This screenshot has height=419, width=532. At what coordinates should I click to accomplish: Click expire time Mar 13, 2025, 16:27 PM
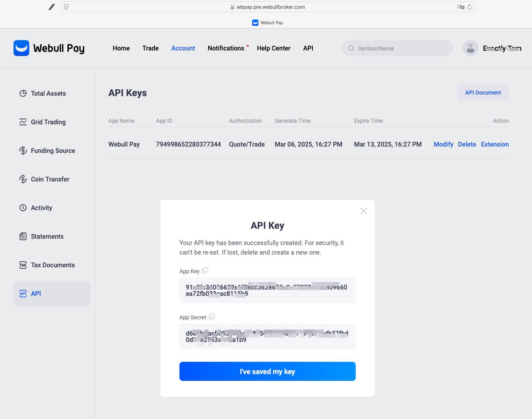[x=388, y=144]
